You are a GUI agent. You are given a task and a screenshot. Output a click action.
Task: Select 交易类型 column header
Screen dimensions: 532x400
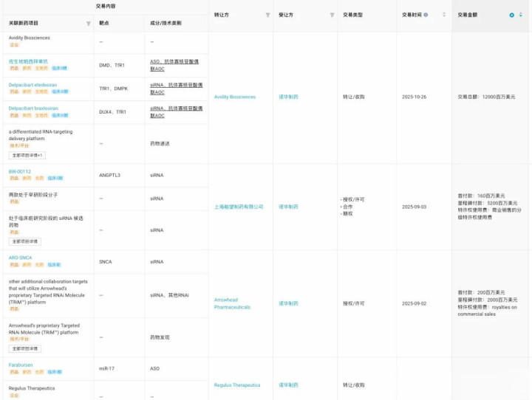353,15
